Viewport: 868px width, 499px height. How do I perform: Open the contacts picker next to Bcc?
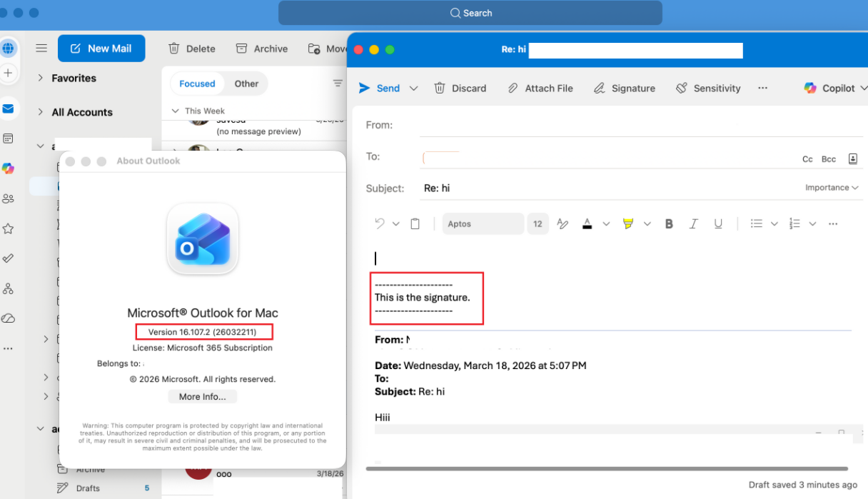(853, 159)
